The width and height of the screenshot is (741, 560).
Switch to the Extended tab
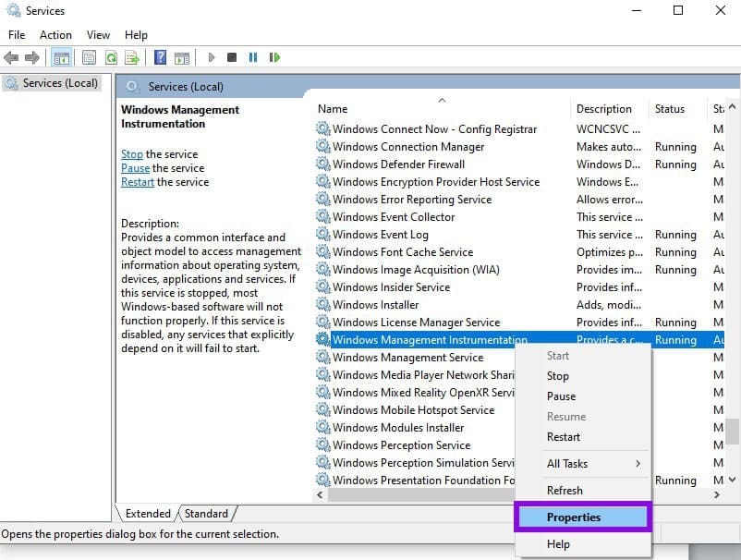(x=148, y=513)
